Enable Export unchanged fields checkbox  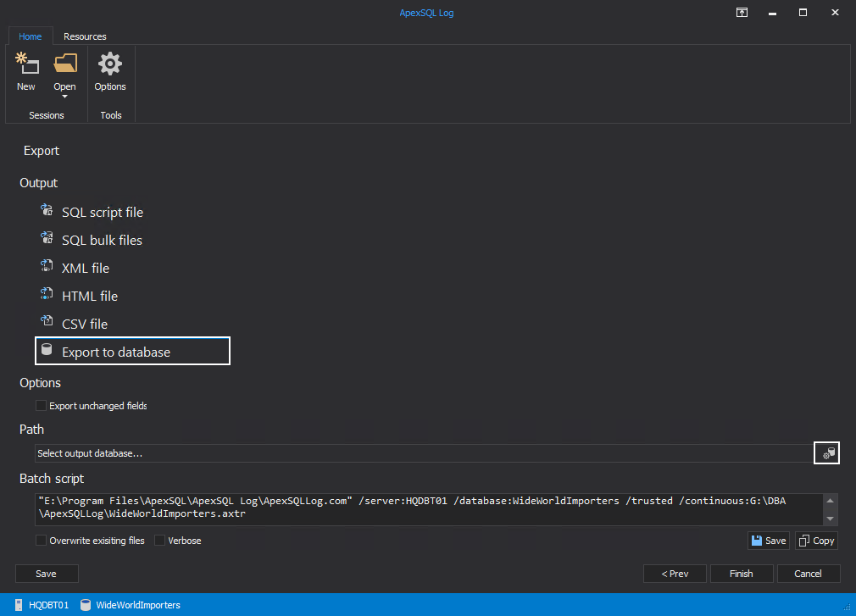(41, 405)
